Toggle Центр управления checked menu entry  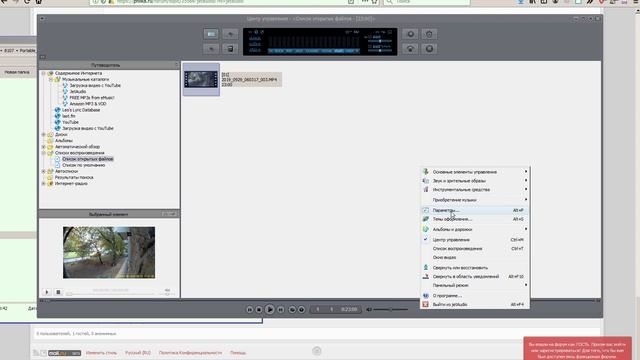pos(475,240)
